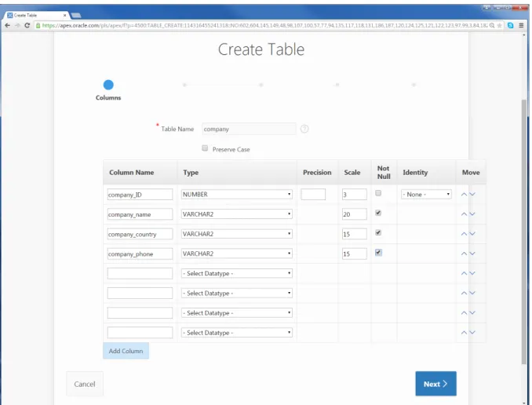Click Table Name help question mark icon
Screen dimensions: 532x405
pos(304,129)
